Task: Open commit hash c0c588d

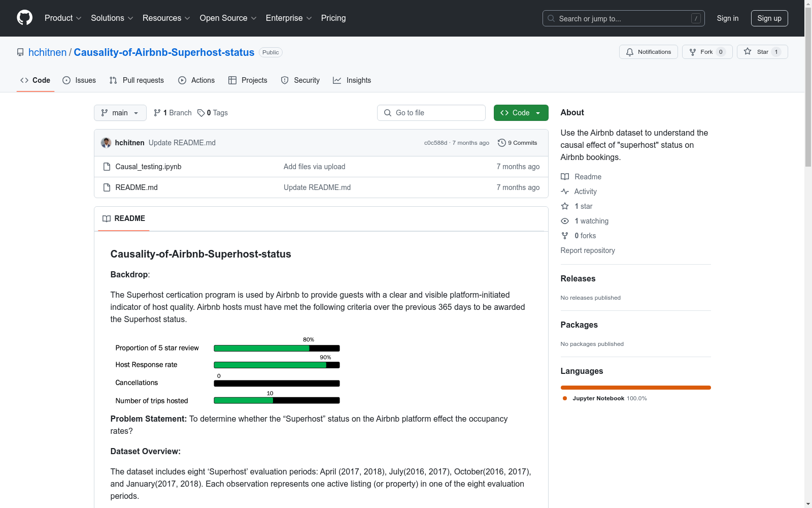Action: click(x=435, y=143)
